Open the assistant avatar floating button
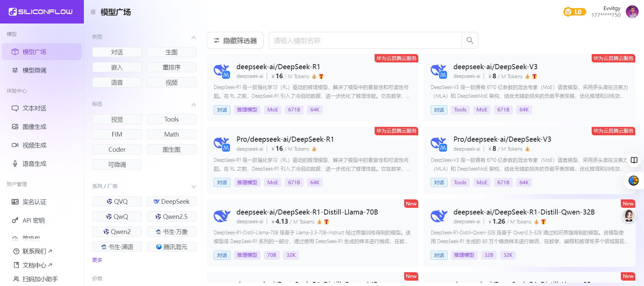The height and width of the screenshot is (286, 644). pyautogui.click(x=629, y=216)
